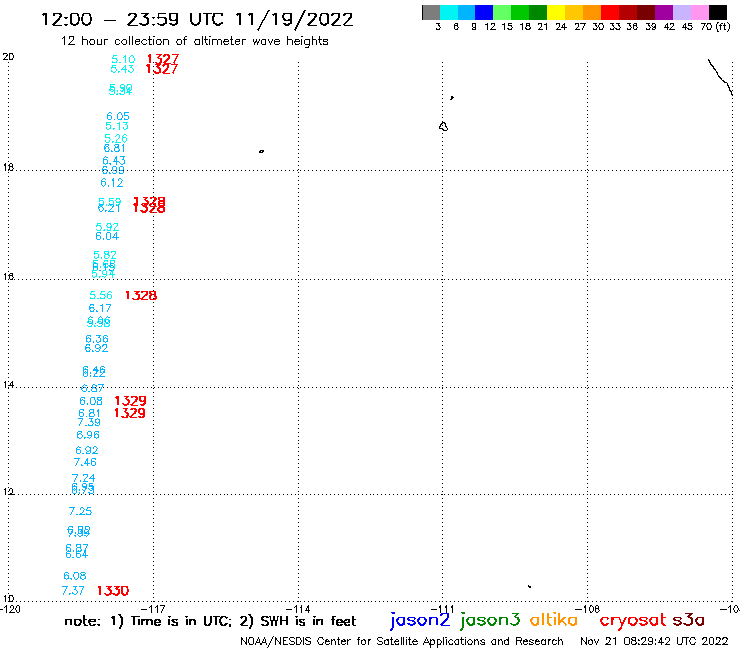This screenshot has width=740, height=650.
Task: Select the 5.82 wave height value
Action: point(105,255)
